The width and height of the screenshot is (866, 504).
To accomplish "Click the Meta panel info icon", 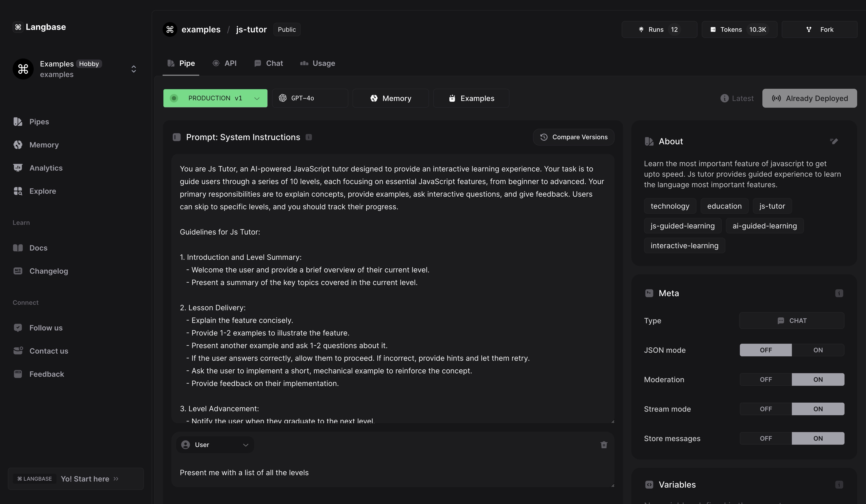I will [839, 293].
